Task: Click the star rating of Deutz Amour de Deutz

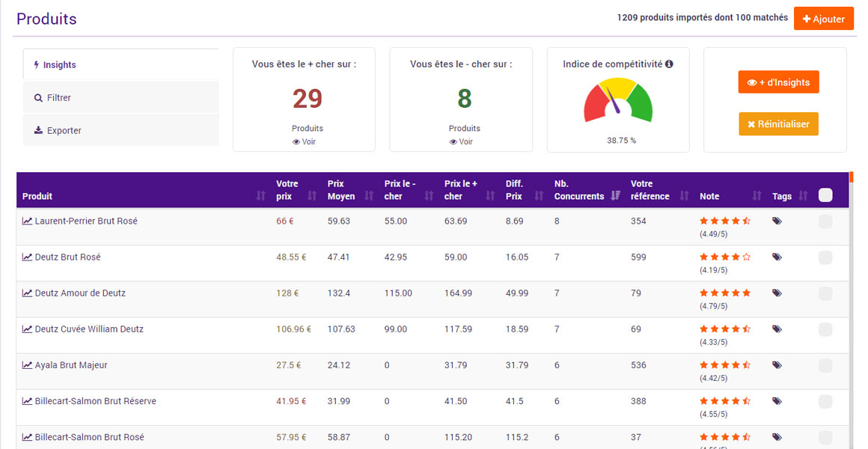Action: [x=725, y=293]
